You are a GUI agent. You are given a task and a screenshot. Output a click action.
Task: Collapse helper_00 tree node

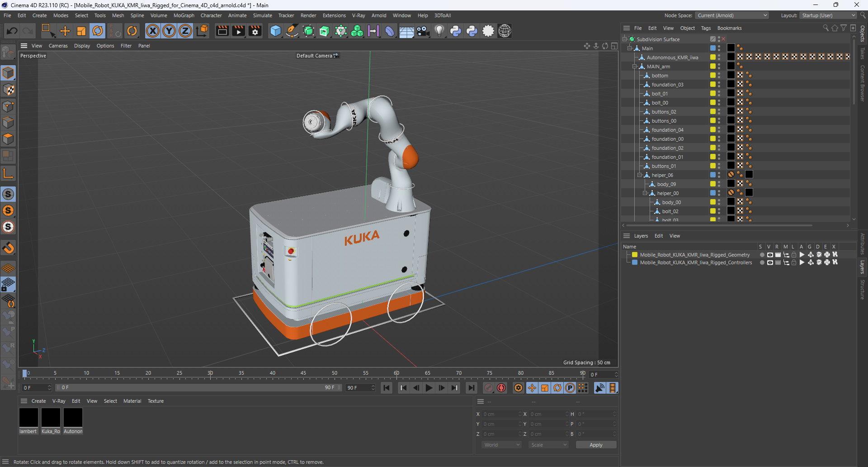click(x=645, y=193)
